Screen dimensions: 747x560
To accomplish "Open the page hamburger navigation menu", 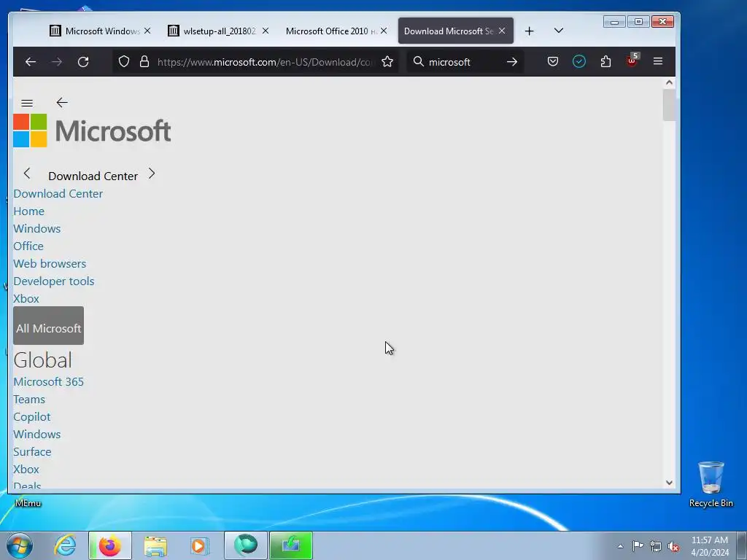I will pos(27,104).
